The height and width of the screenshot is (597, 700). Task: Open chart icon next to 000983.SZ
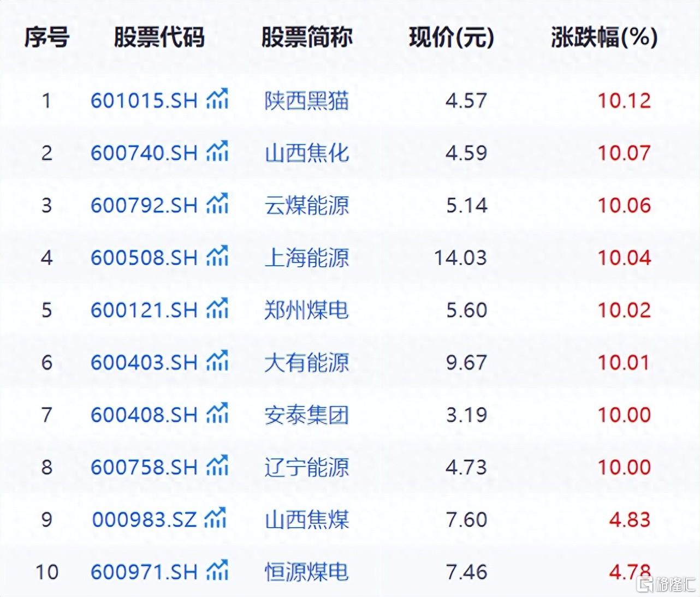(x=215, y=518)
